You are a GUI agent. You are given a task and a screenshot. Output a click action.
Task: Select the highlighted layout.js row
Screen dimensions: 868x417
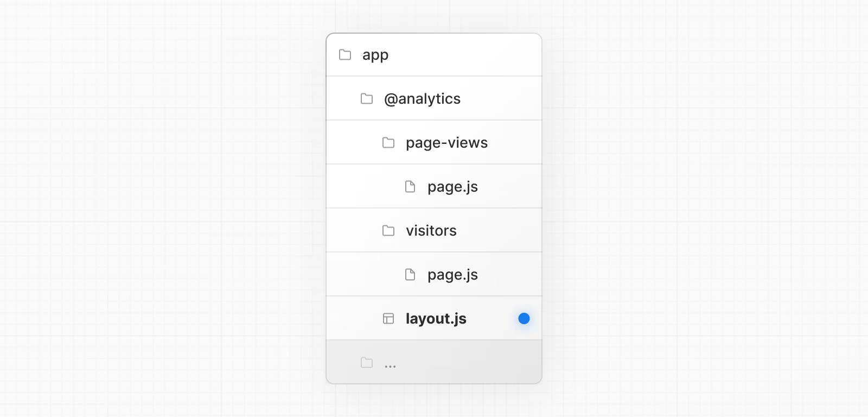pos(434,318)
